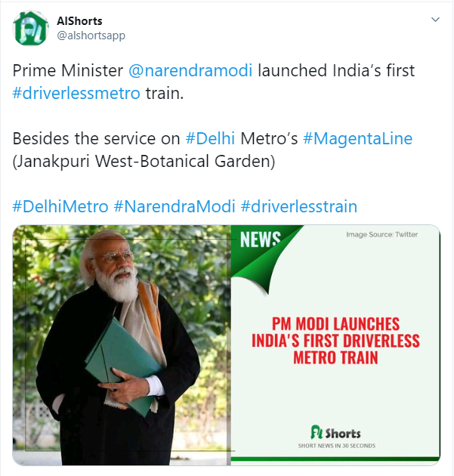454x476 pixels.
Task: Click the AI Shorts logo in image
Action: [335, 432]
